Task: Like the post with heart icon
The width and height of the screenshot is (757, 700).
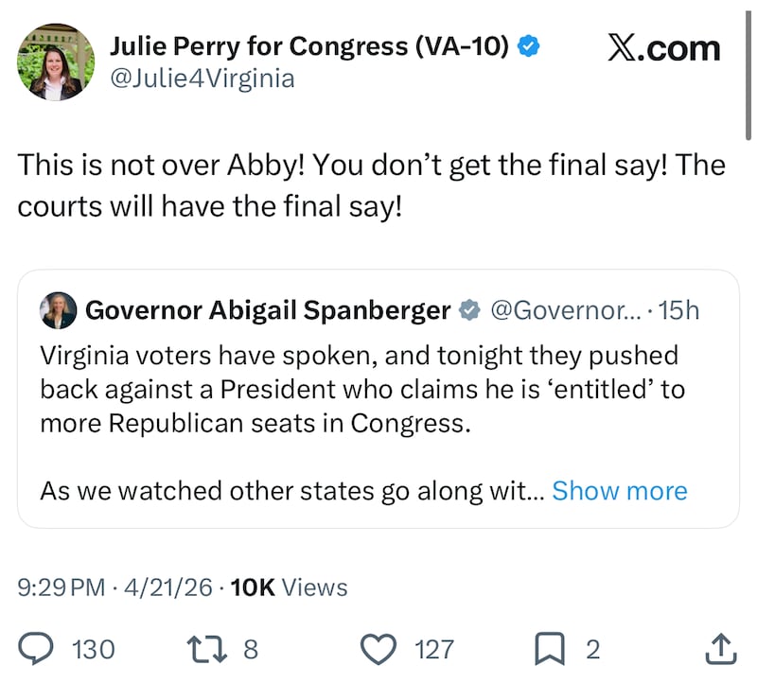Action: coord(378,649)
